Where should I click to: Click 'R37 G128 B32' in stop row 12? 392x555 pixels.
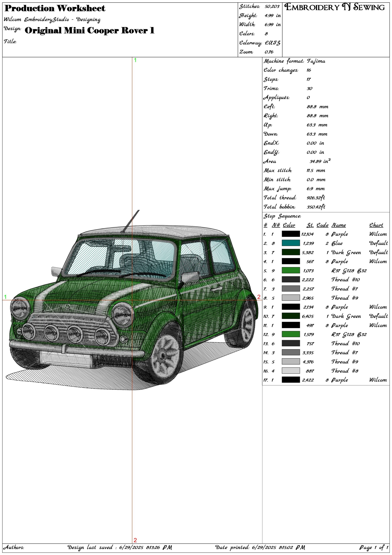pos(349,335)
